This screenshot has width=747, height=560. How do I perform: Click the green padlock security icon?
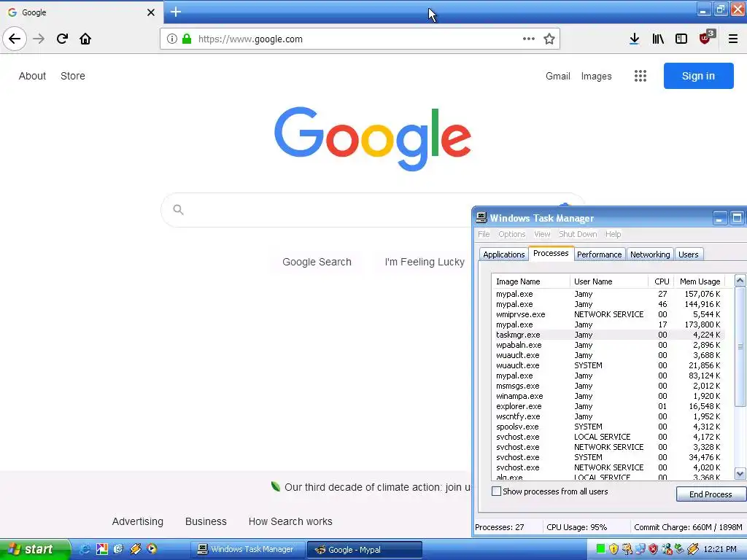pos(187,39)
